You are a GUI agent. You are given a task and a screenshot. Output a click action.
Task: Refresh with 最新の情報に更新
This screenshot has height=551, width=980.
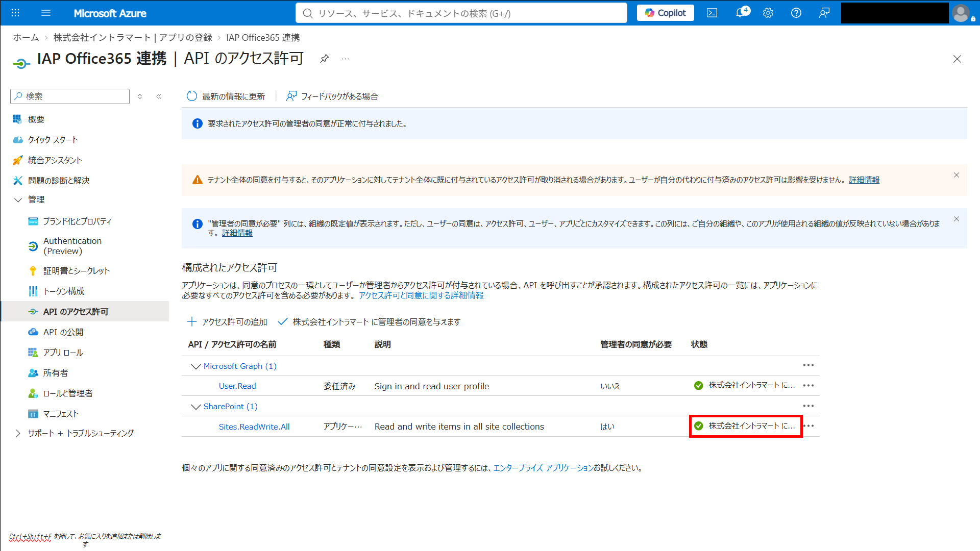point(226,96)
